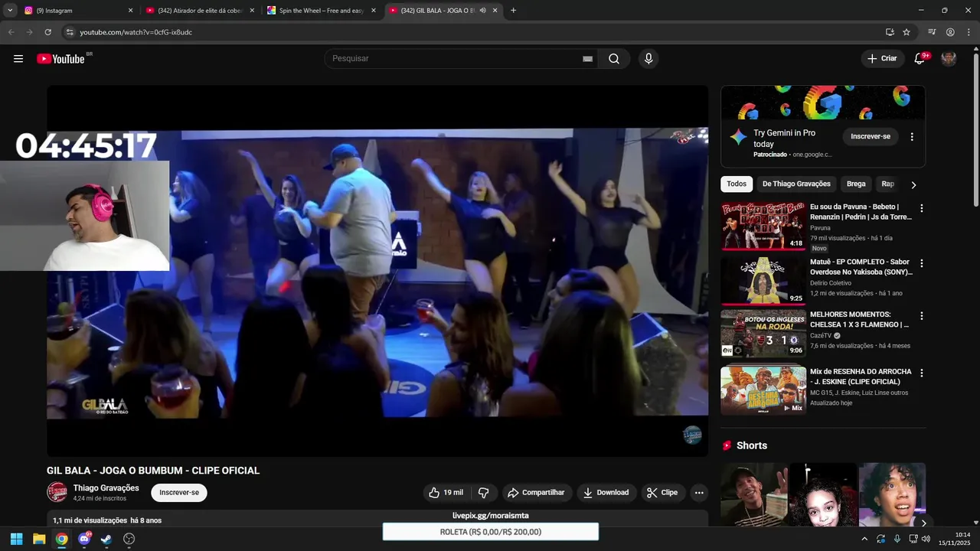Expand the tab search dropdown
Screen dimensions: 980x551
click(10, 11)
